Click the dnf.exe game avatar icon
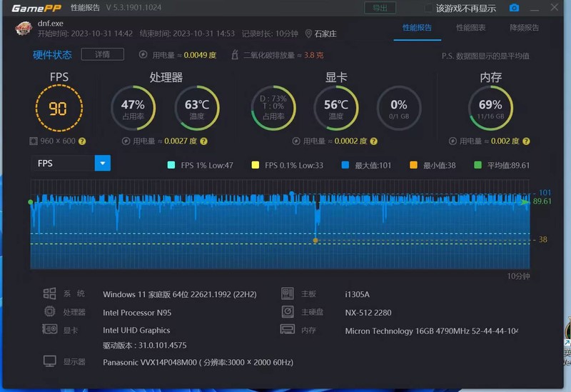 [x=24, y=29]
